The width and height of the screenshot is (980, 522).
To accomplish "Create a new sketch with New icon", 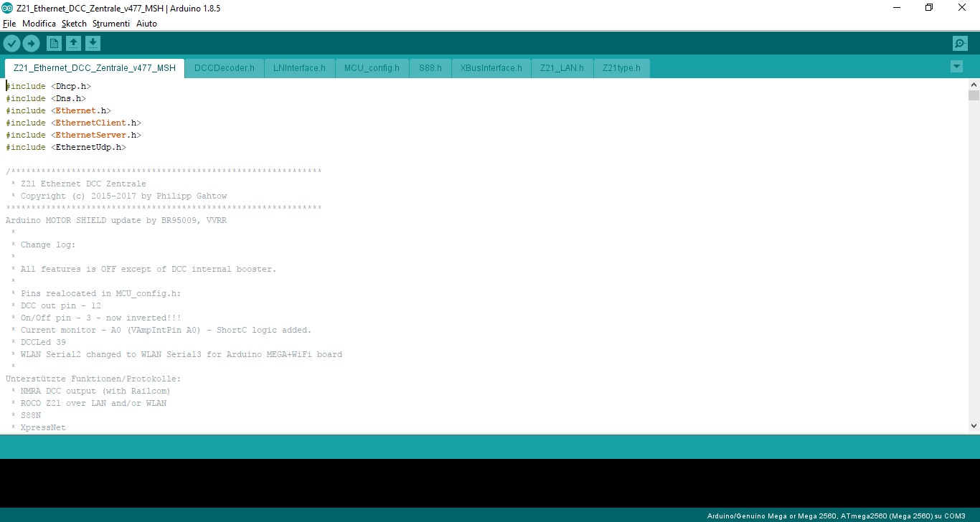I will [54, 44].
